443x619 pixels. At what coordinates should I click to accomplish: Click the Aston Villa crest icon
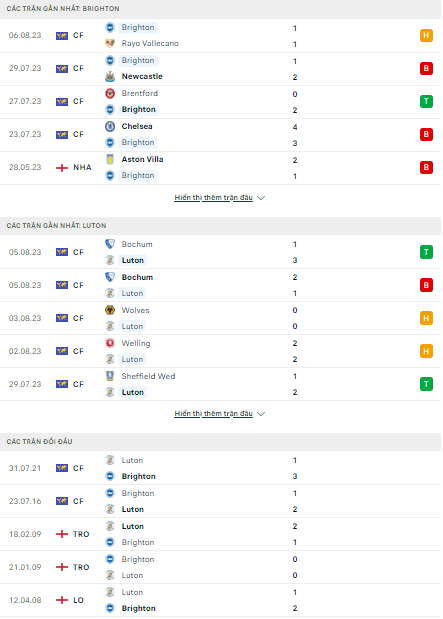tap(110, 159)
